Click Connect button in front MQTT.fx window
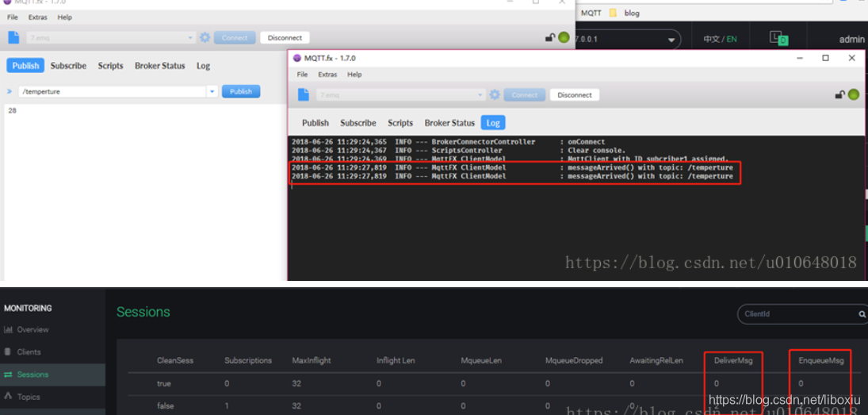 click(x=524, y=94)
